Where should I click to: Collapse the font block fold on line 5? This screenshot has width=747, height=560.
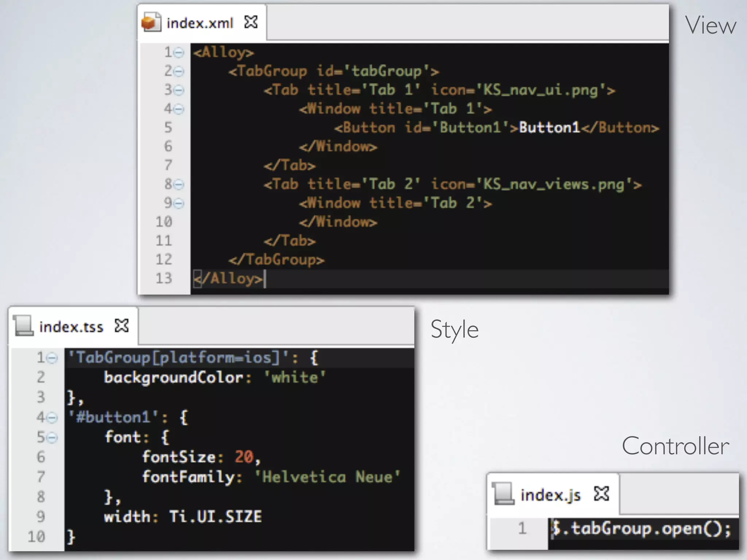click(x=53, y=437)
